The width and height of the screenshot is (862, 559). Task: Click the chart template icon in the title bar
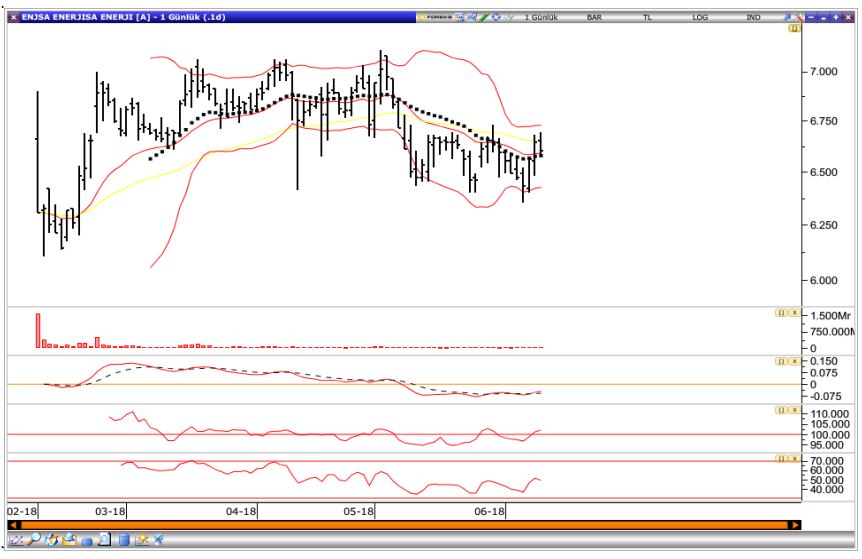[x=471, y=17]
